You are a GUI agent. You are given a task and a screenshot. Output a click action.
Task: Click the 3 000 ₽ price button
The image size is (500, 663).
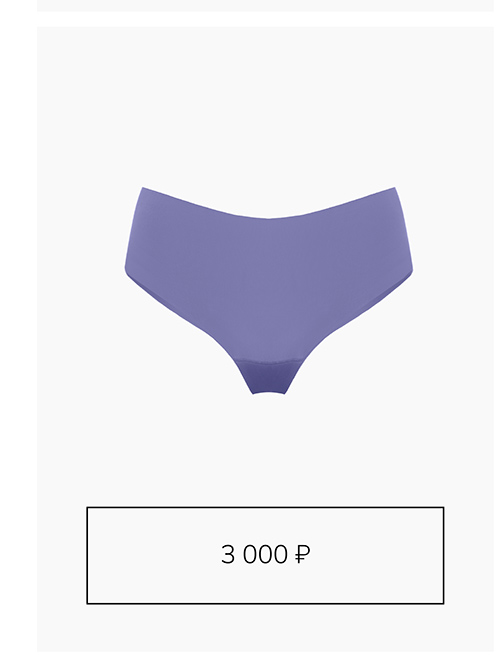pos(265,555)
